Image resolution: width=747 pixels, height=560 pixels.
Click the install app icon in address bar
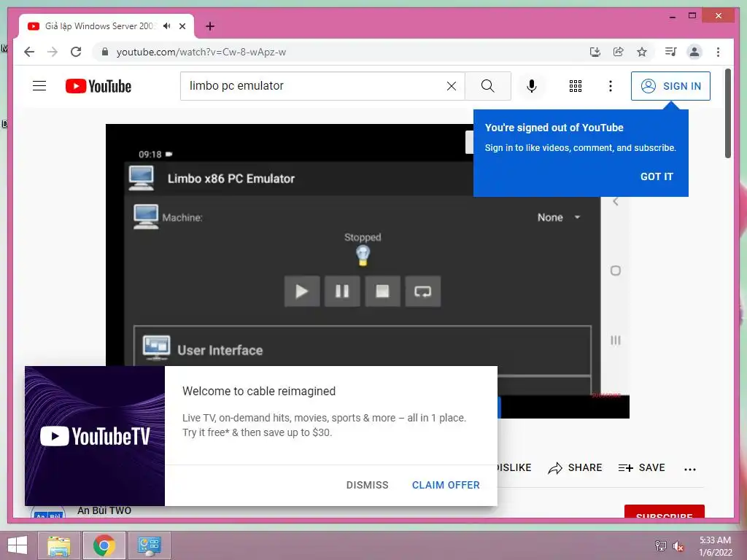click(595, 52)
